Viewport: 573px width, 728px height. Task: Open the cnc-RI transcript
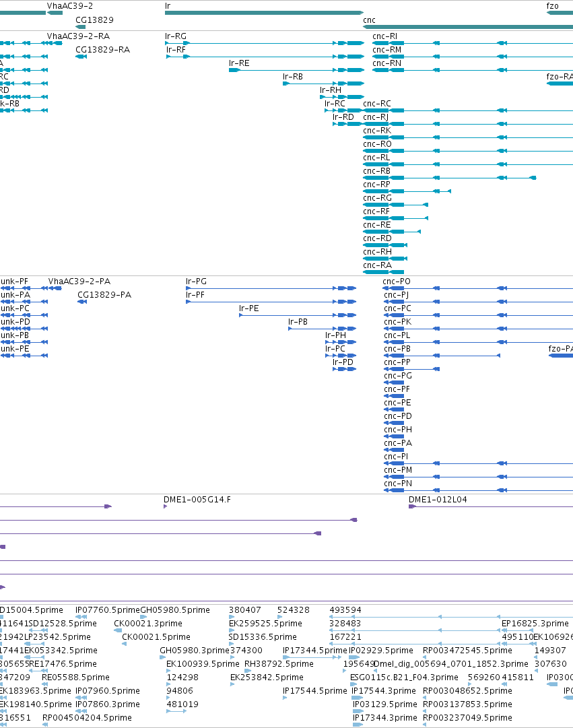point(385,36)
